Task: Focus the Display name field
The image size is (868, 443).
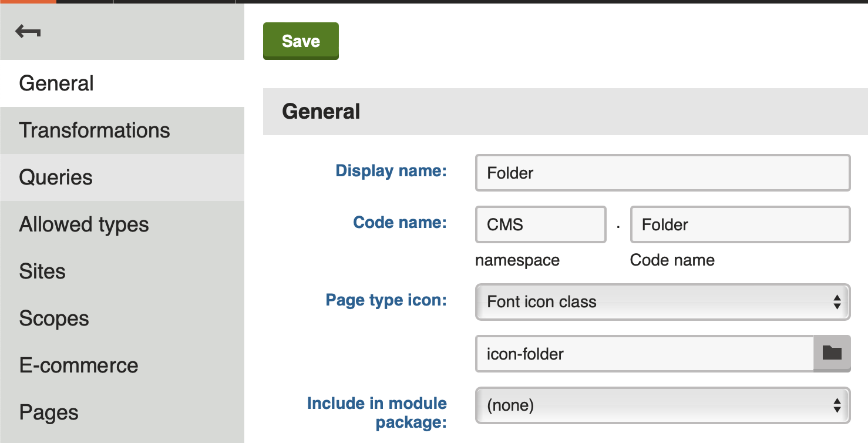Action: click(662, 173)
